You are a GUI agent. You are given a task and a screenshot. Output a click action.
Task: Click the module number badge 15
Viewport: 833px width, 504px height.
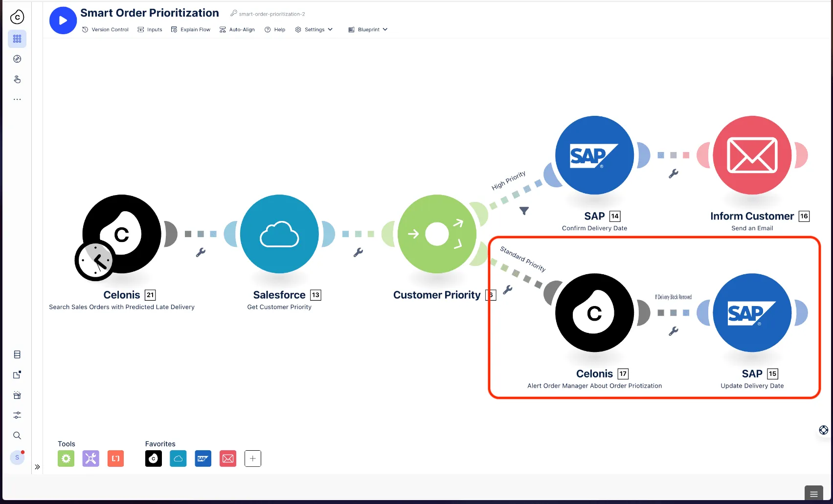click(772, 374)
